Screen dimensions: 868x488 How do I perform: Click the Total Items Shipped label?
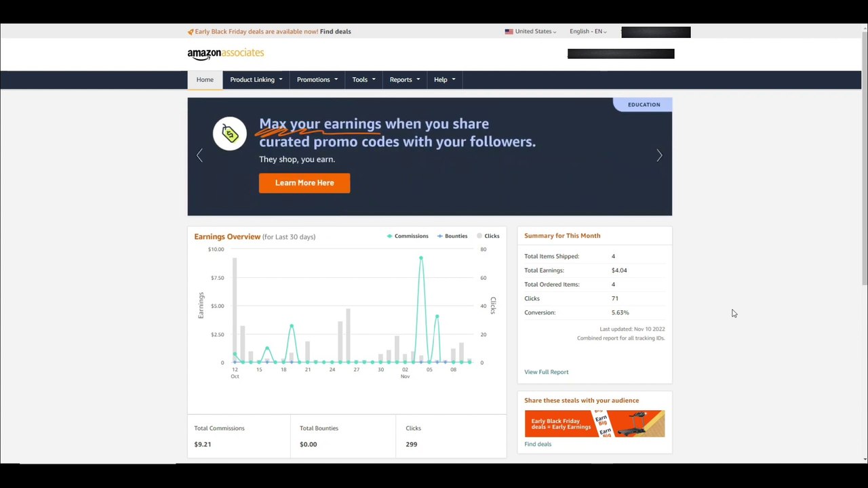(552, 256)
